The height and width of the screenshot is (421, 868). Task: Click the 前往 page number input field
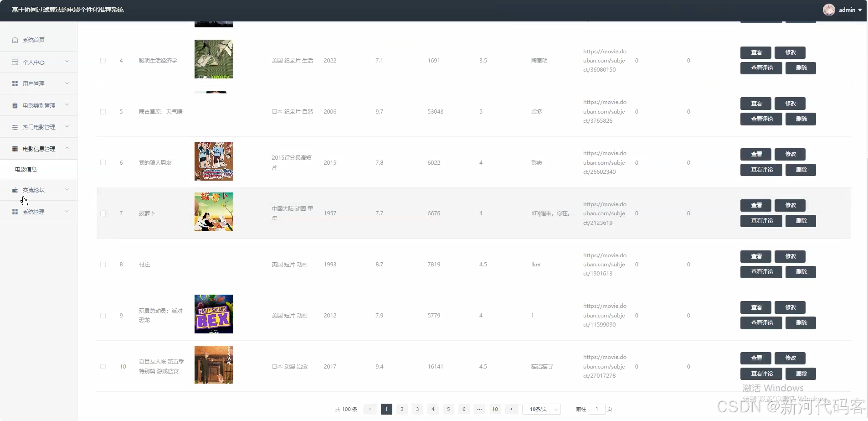coord(596,409)
